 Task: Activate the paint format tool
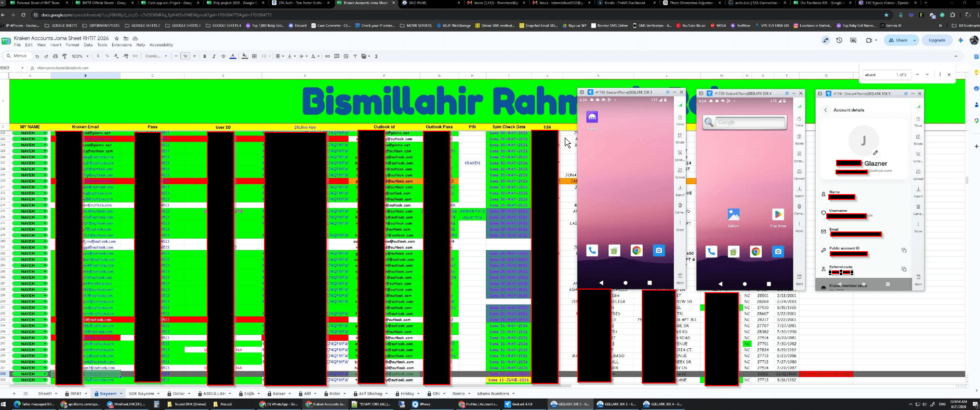(64, 56)
